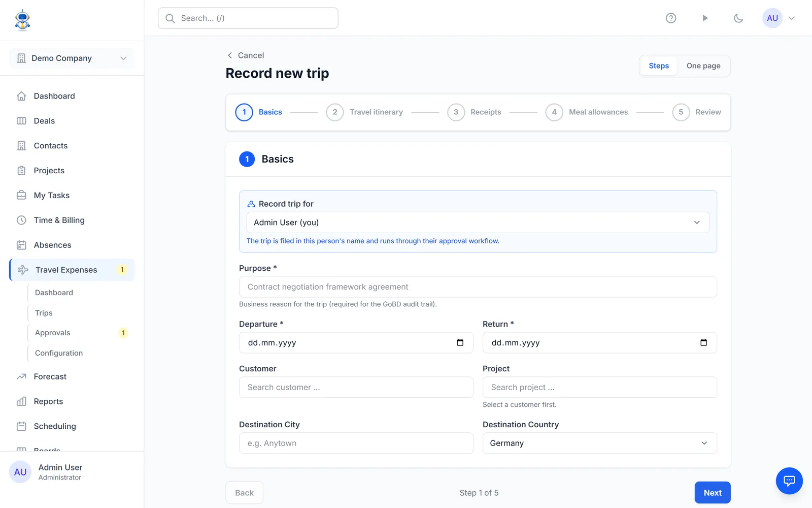Toggle dark mode moon icon

pos(738,18)
